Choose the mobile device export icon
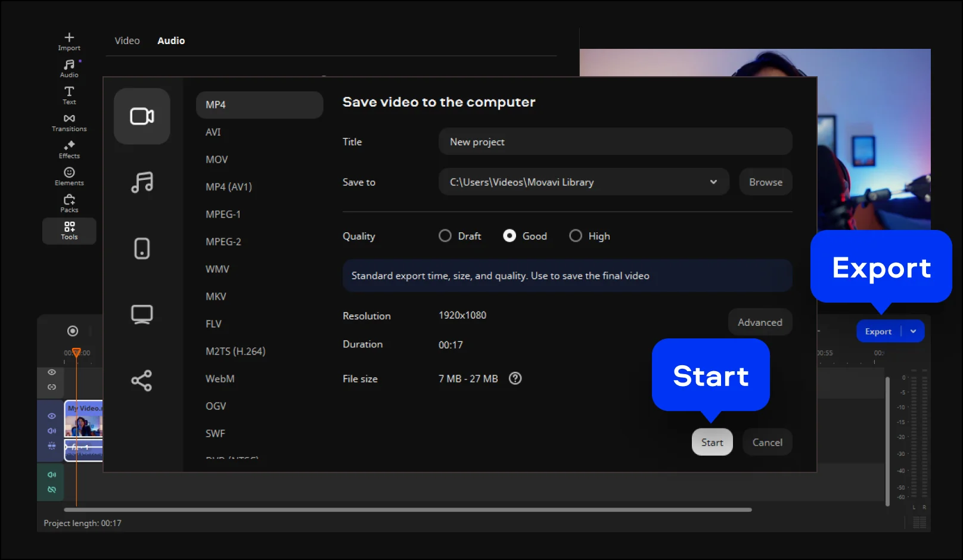963x560 pixels. [142, 248]
